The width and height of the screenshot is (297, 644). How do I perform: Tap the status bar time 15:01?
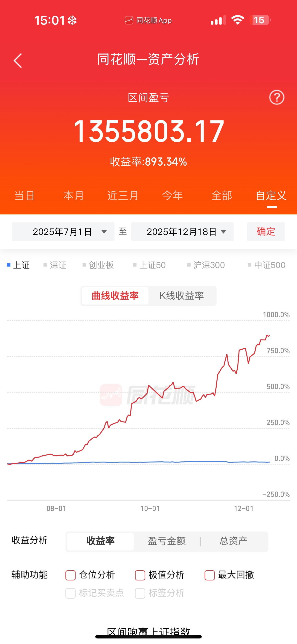point(50,20)
